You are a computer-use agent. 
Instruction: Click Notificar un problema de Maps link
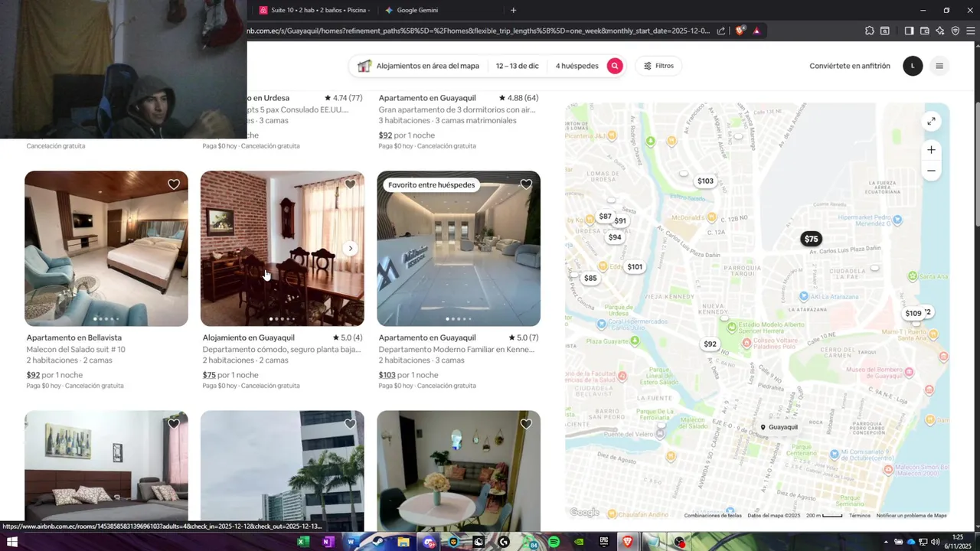tap(911, 516)
